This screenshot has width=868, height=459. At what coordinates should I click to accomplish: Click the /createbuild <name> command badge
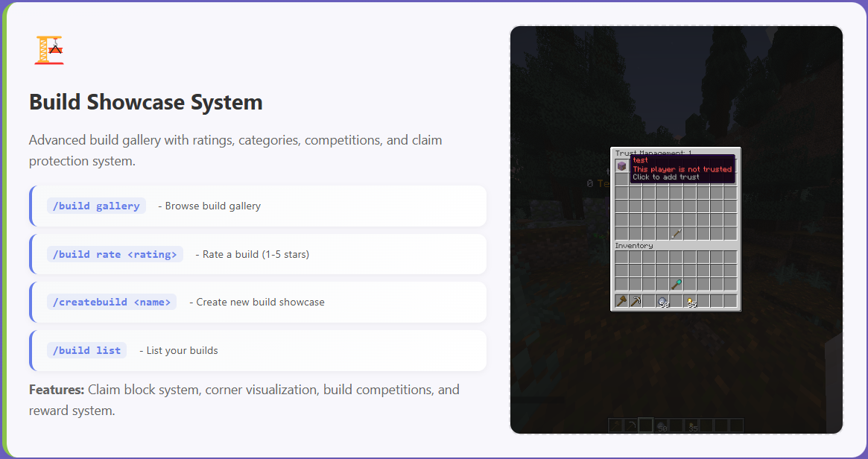click(x=112, y=302)
